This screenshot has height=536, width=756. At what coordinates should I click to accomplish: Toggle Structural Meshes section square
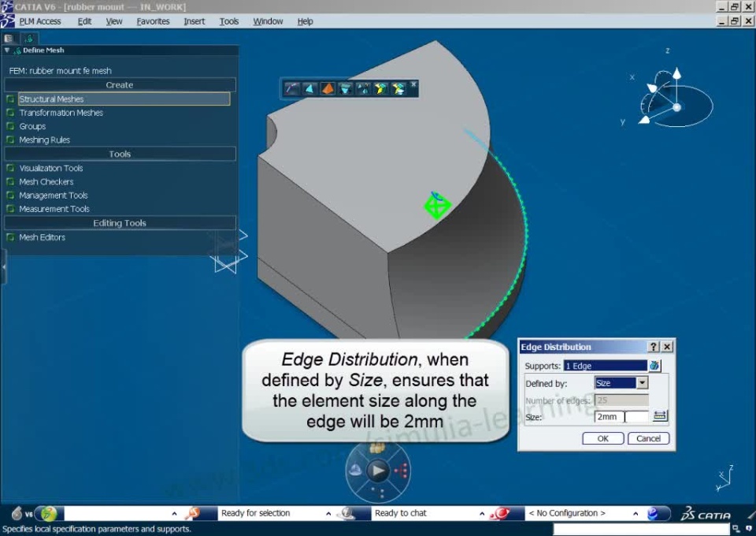10,99
